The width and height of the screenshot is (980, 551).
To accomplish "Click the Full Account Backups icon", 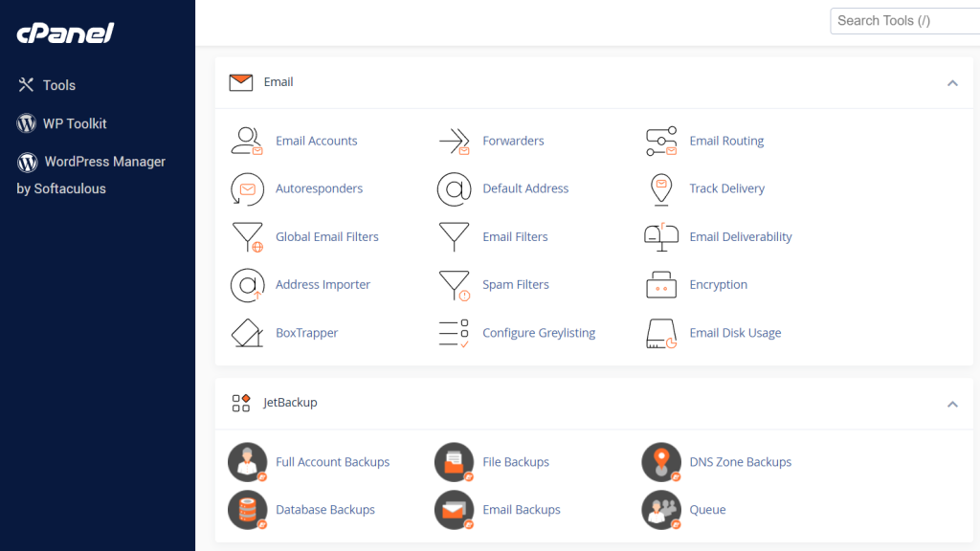I will coord(248,462).
